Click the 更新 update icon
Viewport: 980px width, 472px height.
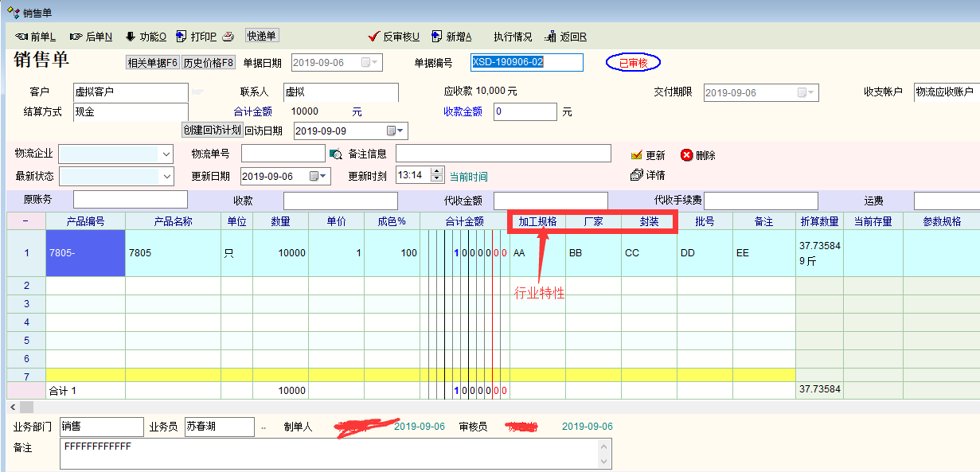pyautogui.click(x=636, y=155)
